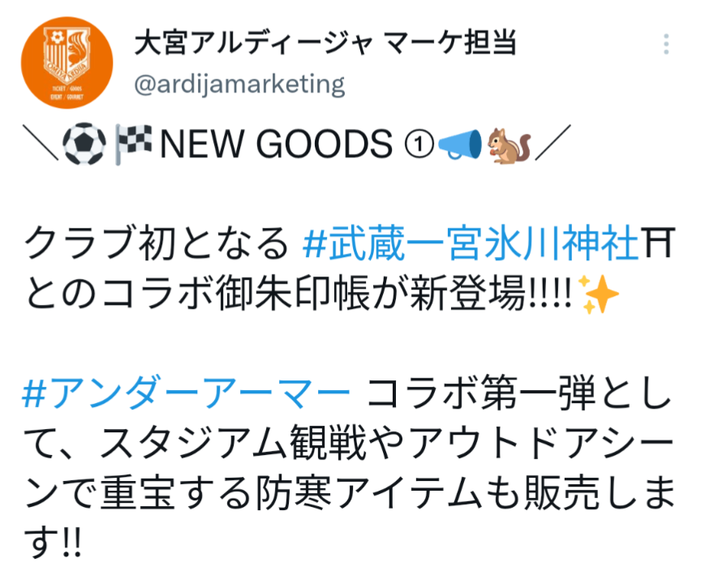The image size is (701, 588).
Task: Click the blue megaphone emoji
Action: pos(459,144)
